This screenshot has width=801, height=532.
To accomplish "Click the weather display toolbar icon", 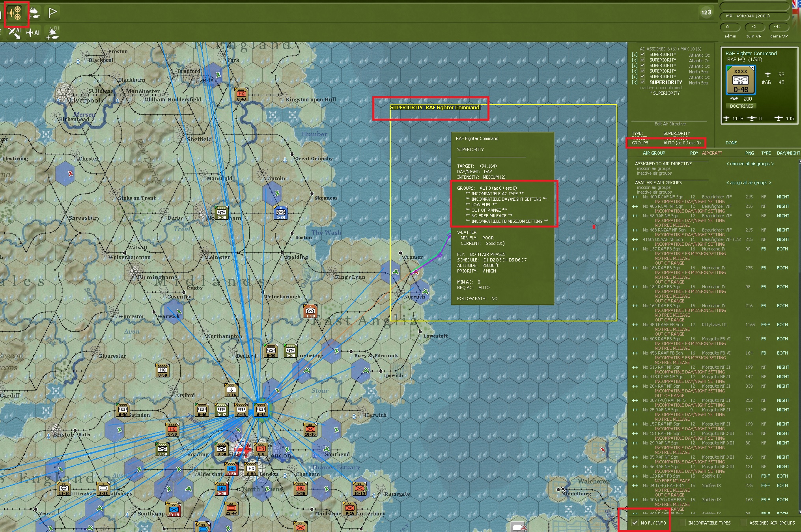I will (x=34, y=13).
